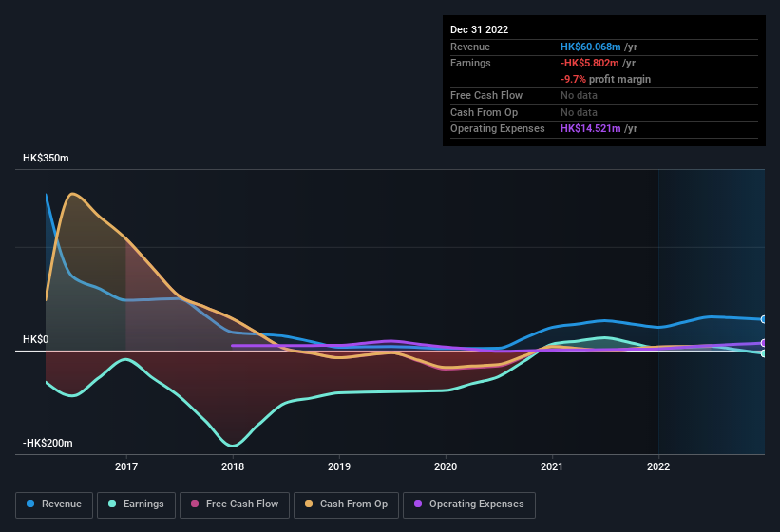Click the HK$350m y-axis label
The height and width of the screenshot is (532, 780).
tap(46, 158)
